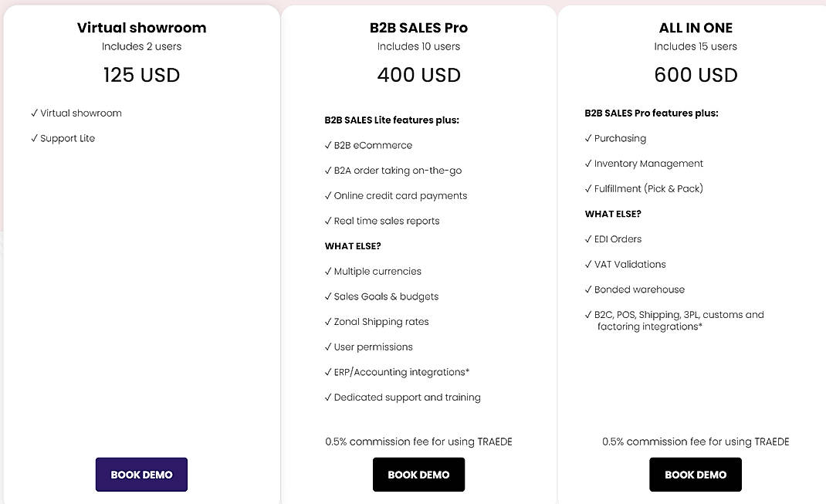Click the checkmark next to Support Lite

point(35,138)
